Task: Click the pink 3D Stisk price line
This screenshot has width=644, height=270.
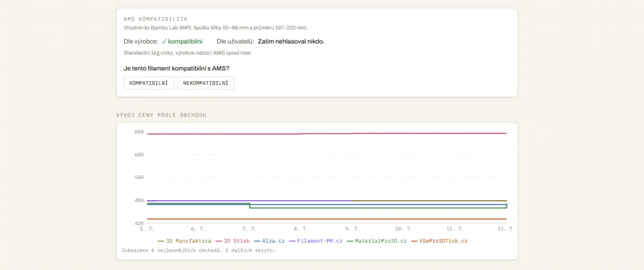Action: 327,133
